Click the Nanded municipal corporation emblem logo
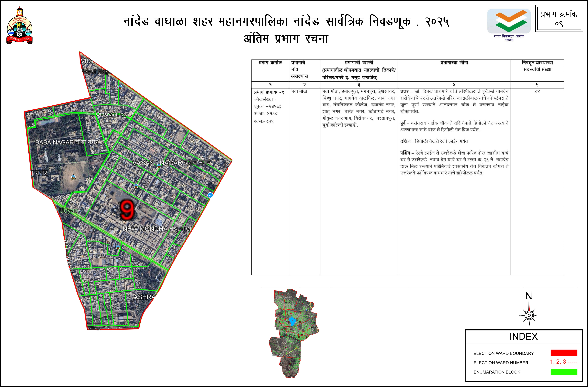Image resolution: width=588 pixels, height=387 pixels. click(20, 26)
